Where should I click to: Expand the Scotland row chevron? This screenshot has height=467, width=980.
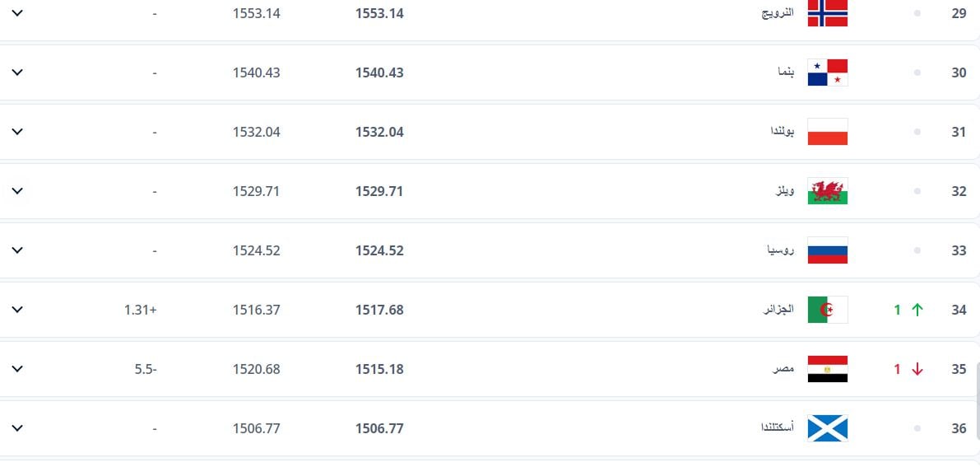pyautogui.click(x=17, y=428)
